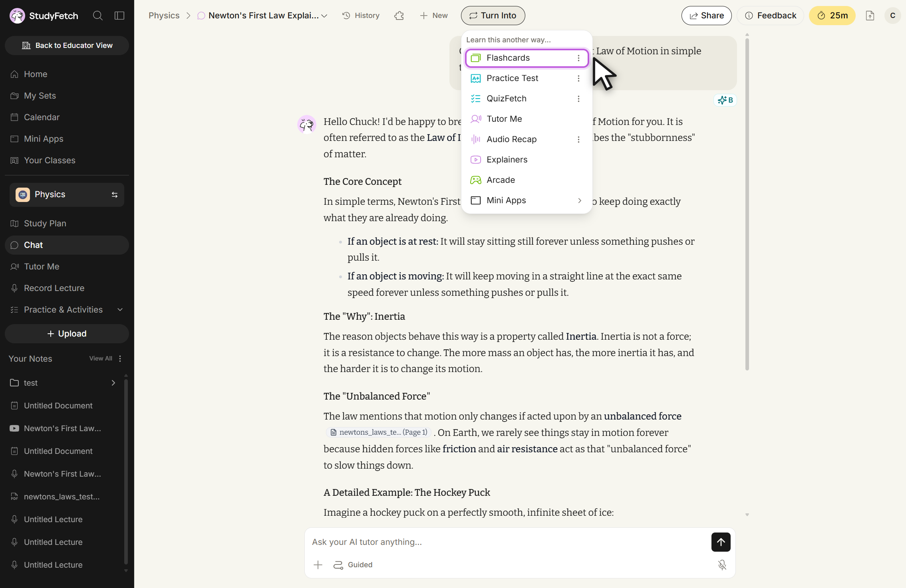Open QuizFetch three-dot options

[x=578, y=99]
